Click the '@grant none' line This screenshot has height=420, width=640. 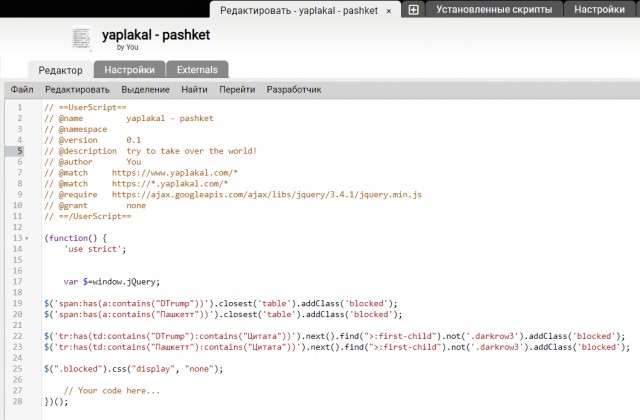coord(95,205)
